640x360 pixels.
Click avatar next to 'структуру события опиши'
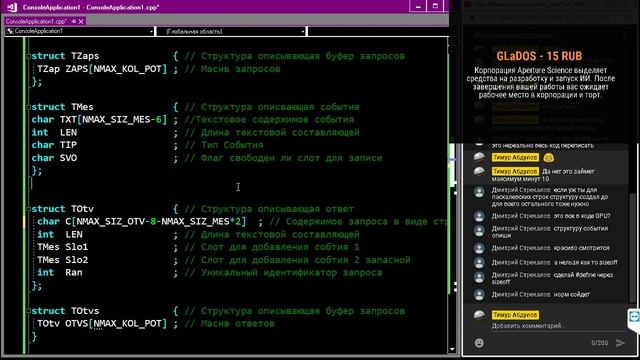pyautogui.click(x=479, y=231)
